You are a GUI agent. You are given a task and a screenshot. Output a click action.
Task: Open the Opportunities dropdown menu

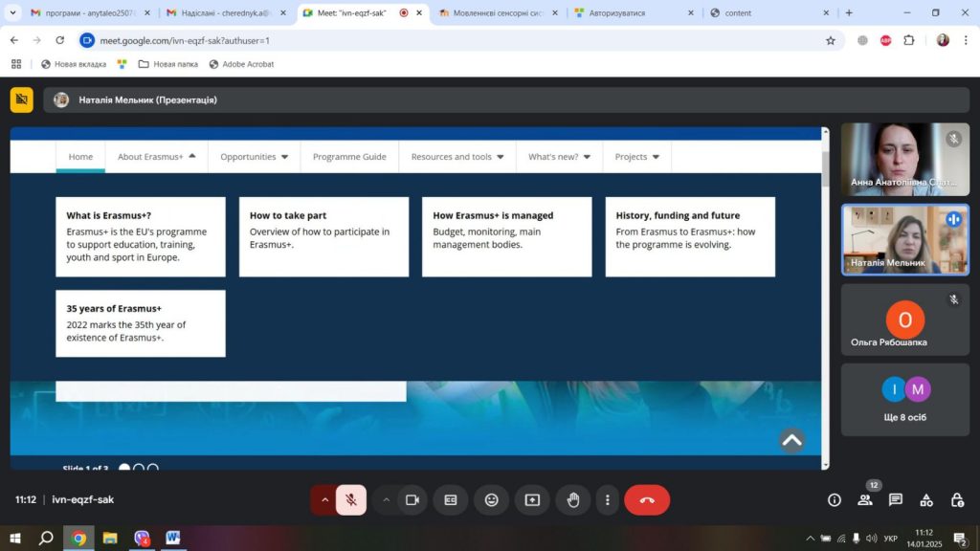coord(254,157)
